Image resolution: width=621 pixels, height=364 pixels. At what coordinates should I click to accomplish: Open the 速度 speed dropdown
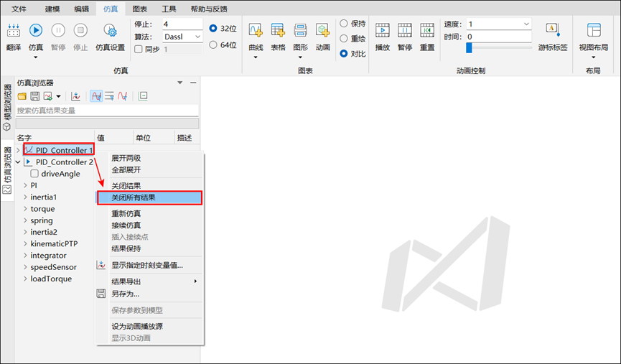[499, 24]
